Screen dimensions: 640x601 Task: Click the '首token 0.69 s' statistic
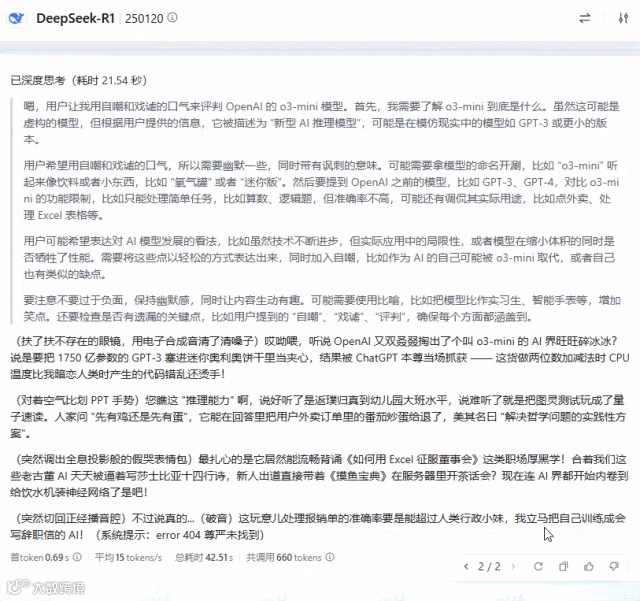click(x=40, y=557)
